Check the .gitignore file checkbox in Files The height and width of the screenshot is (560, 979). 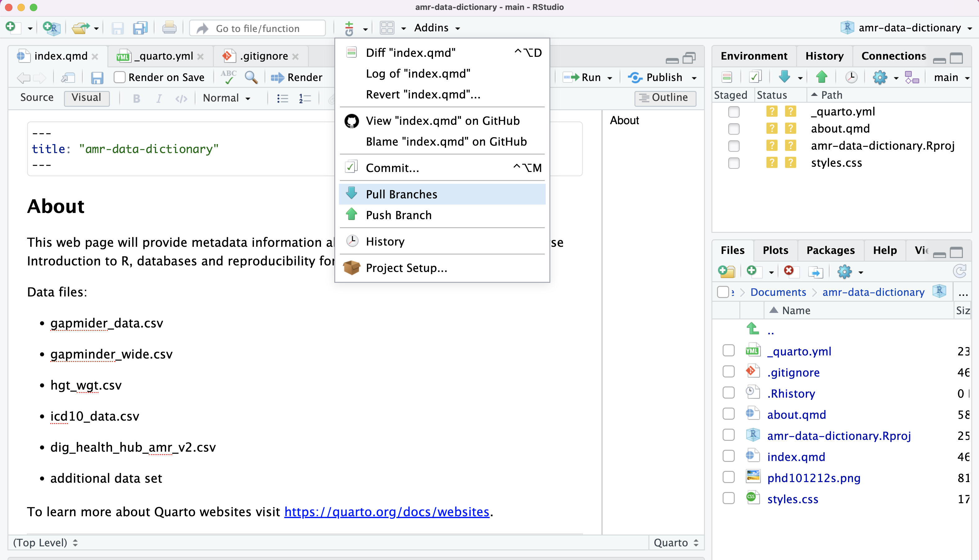pyautogui.click(x=729, y=372)
